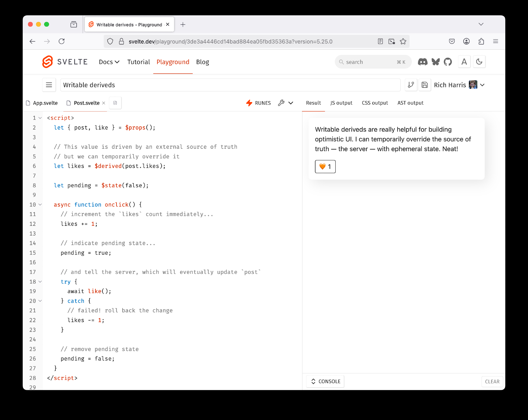The width and height of the screenshot is (528, 420).
Task: Click the fork playground icon
Action: (411, 85)
